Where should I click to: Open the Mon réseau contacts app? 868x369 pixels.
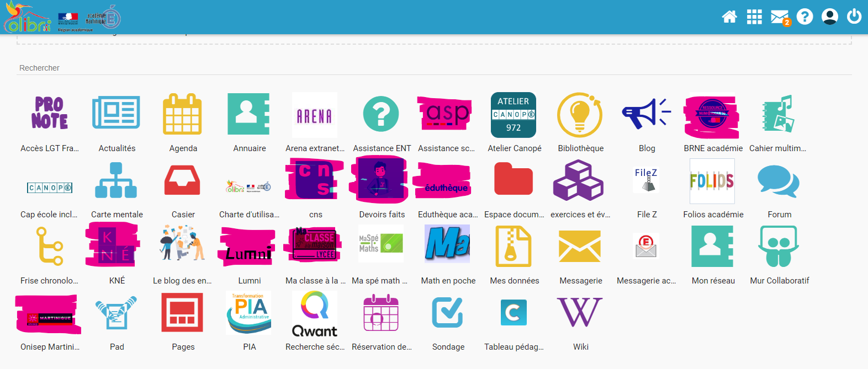712,247
